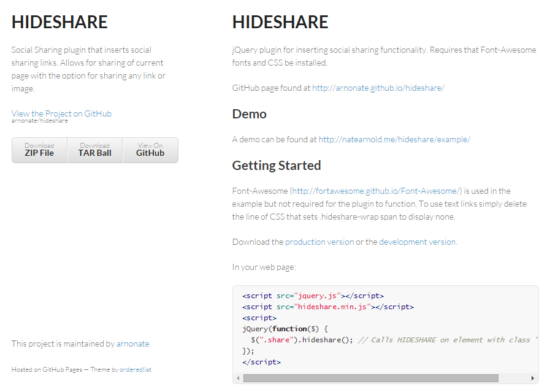The width and height of the screenshot is (550, 392).
Task: Open the arnonate.github.io/hideshare link
Action: pyautogui.click(x=378, y=88)
